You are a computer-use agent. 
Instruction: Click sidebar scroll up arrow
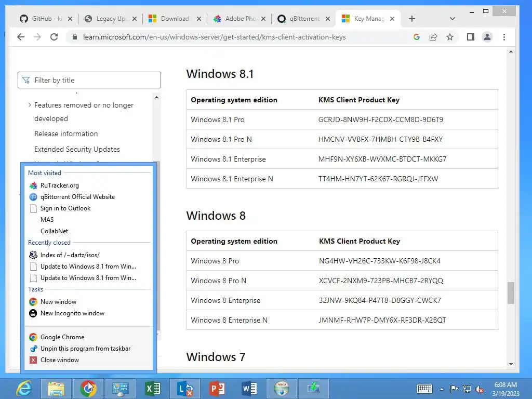(x=156, y=97)
